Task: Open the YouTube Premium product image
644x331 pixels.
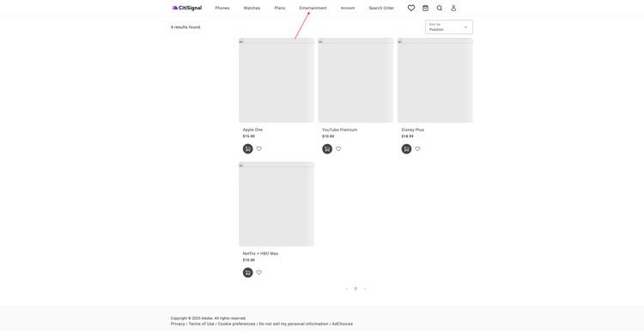Action: (355, 81)
